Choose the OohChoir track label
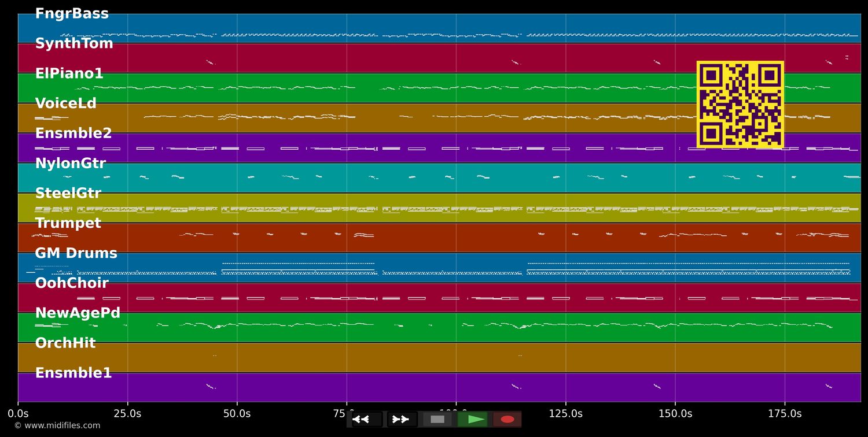The height and width of the screenshot is (437, 868). tap(72, 283)
